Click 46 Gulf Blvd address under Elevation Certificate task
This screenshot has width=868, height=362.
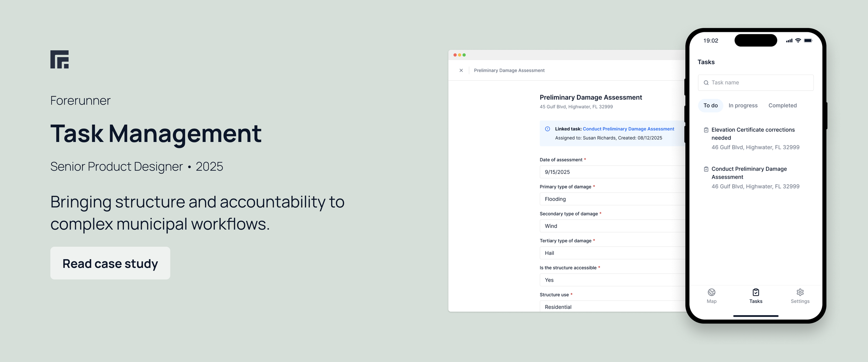click(x=755, y=147)
